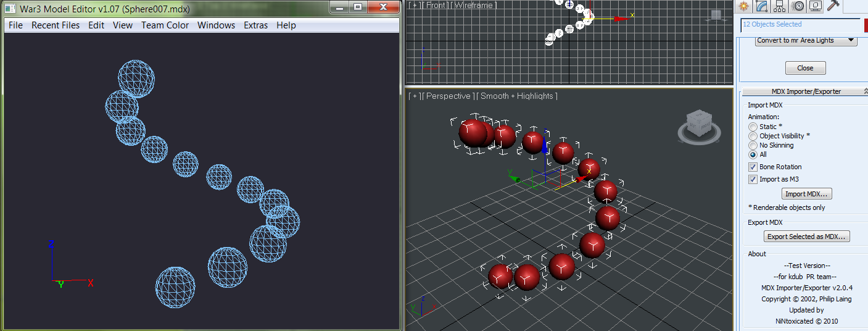The image size is (868, 331).
Task: Click the "NiNtoxicated © 2010" text
Action: [807, 321]
